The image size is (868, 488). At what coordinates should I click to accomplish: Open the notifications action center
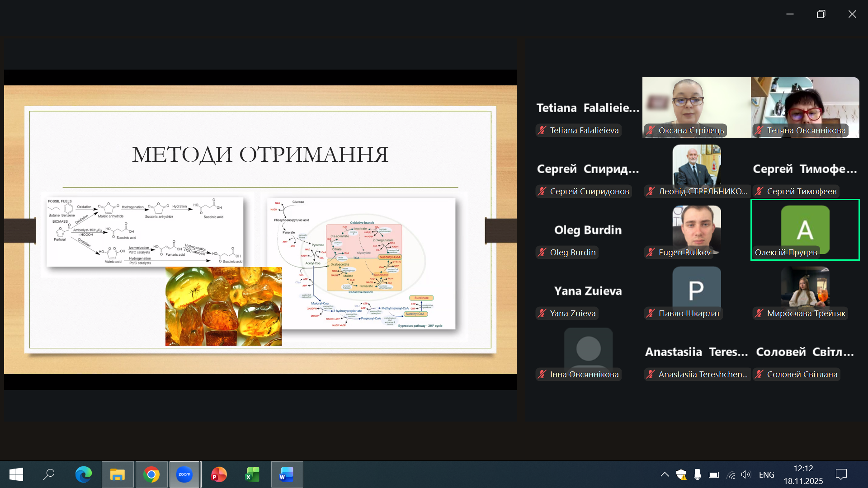click(841, 474)
